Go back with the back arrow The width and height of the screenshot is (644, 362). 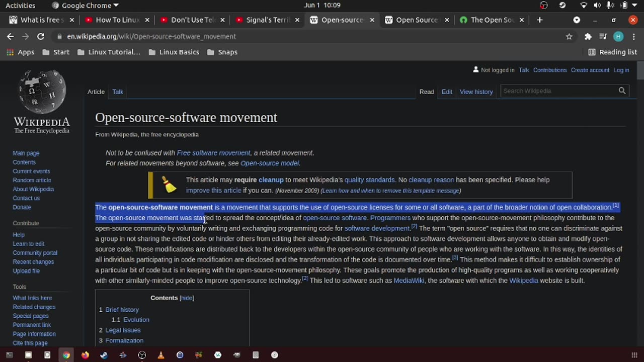11,37
